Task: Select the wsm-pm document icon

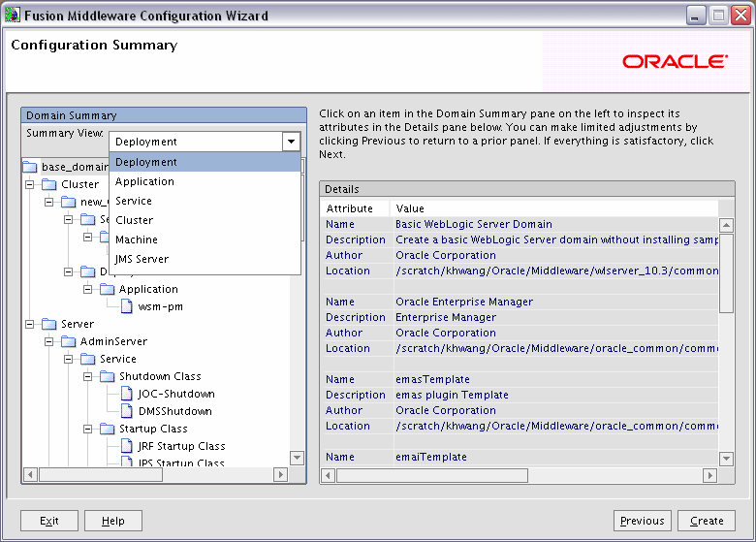Action: coord(126,306)
